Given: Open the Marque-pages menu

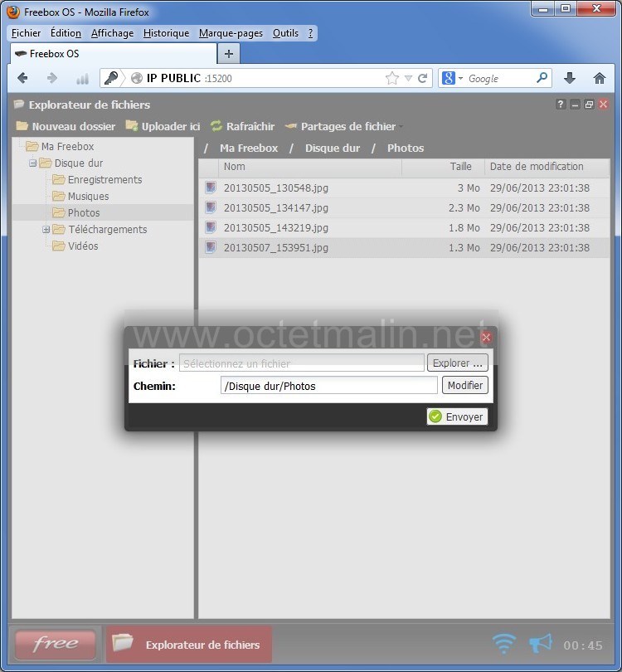Looking at the screenshot, I should pyautogui.click(x=231, y=33).
